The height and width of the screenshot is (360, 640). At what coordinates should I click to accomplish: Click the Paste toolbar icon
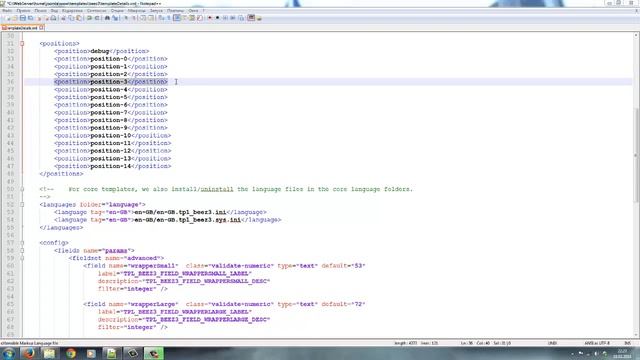pyautogui.click(x=79, y=18)
